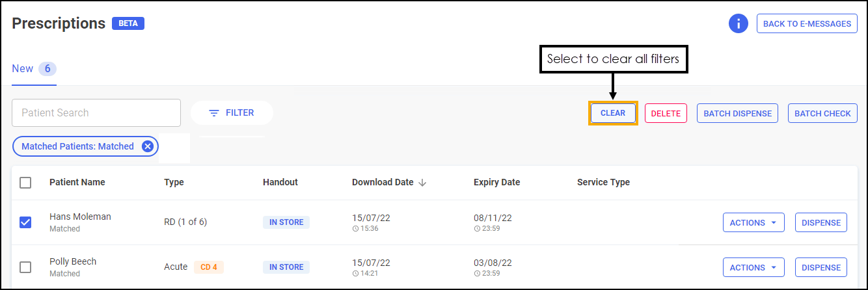
Task: Sort by Patient Name column header
Action: pos(77,183)
